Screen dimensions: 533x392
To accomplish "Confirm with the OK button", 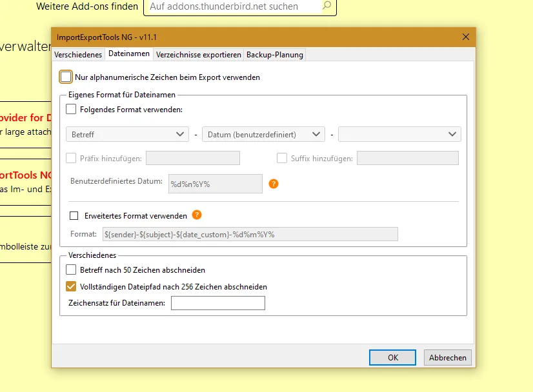I will pos(392,357).
